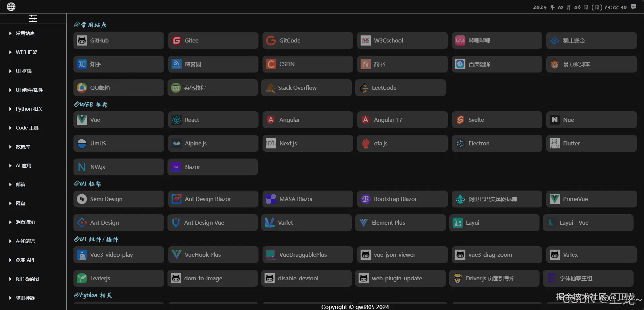Image resolution: width=644 pixels, height=310 pixels.
Task: Click the blue 知乎 logo icon
Action: pyautogui.click(x=82, y=64)
